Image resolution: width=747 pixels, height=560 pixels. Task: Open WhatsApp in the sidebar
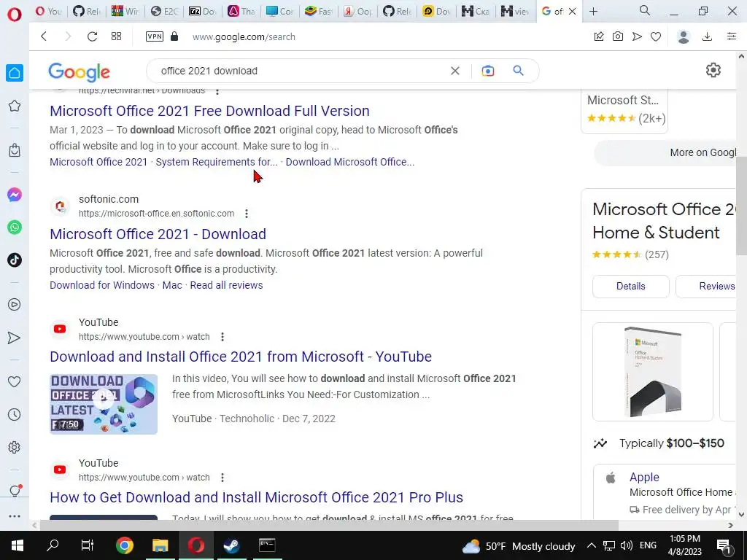(15, 227)
